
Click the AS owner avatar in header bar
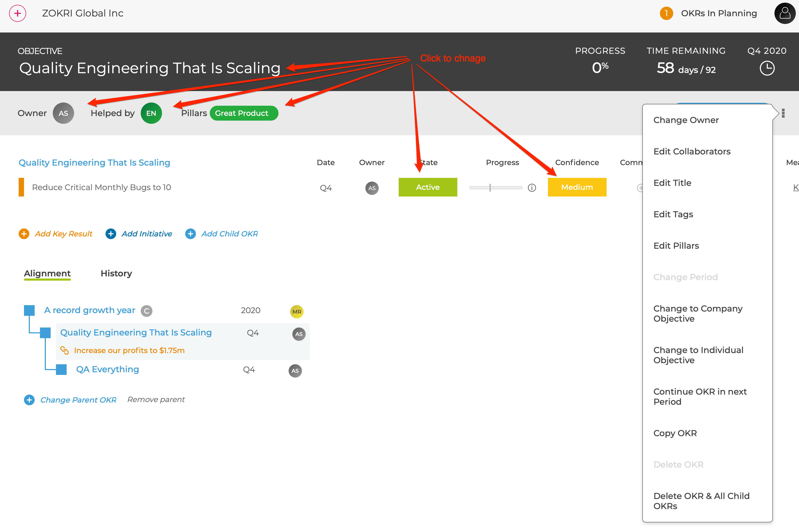coord(63,113)
